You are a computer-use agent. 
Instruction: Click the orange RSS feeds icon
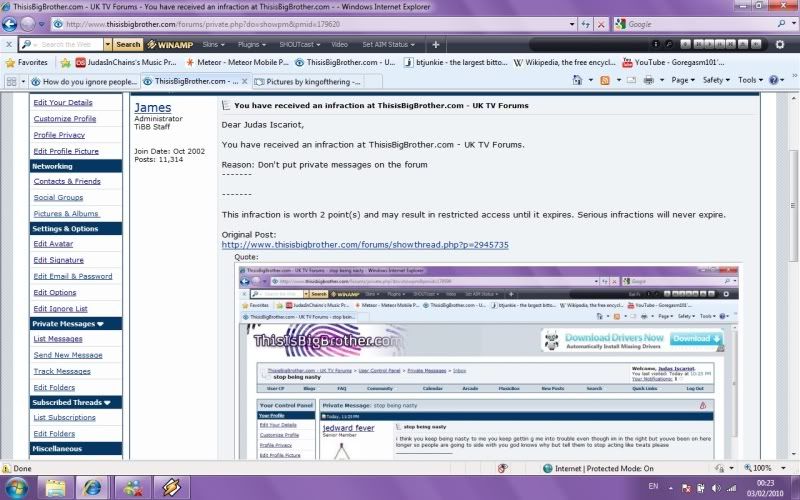pyautogui.click(x=605, y=80)
